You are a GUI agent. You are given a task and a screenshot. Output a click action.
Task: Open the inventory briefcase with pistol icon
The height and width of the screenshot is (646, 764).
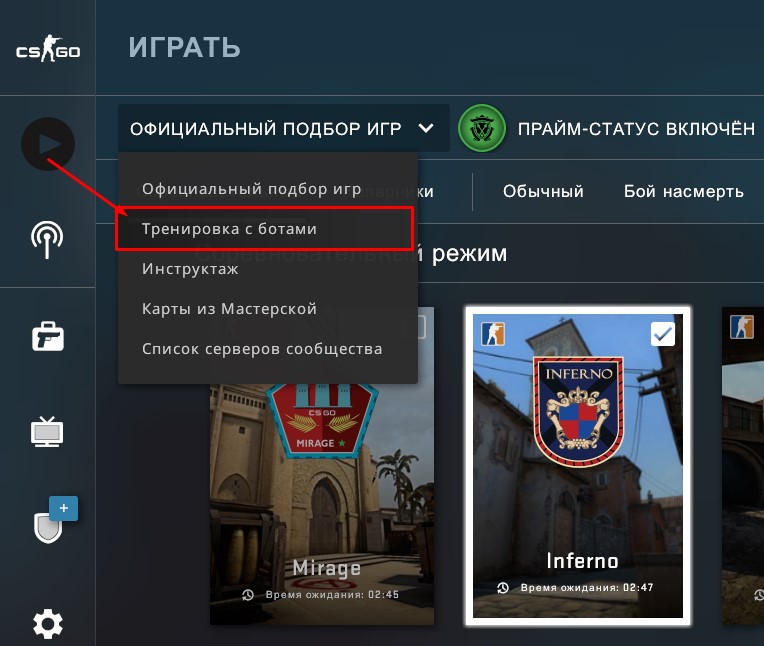(x=48, y=336)
